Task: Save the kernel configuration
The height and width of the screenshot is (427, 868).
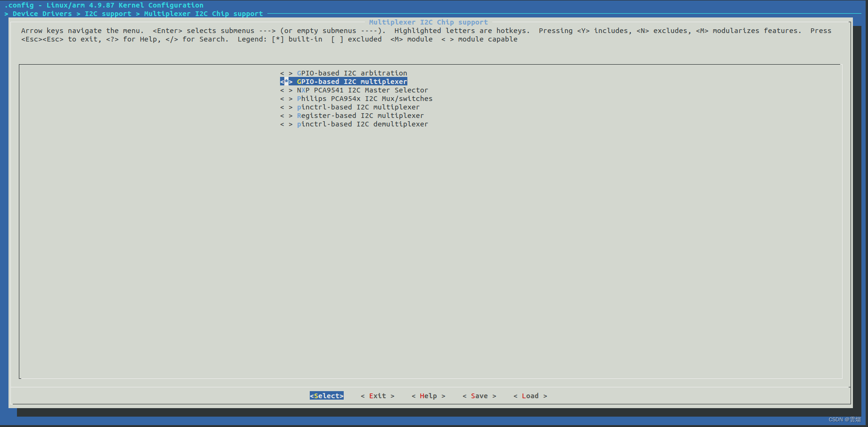Action: click(479, 395)
